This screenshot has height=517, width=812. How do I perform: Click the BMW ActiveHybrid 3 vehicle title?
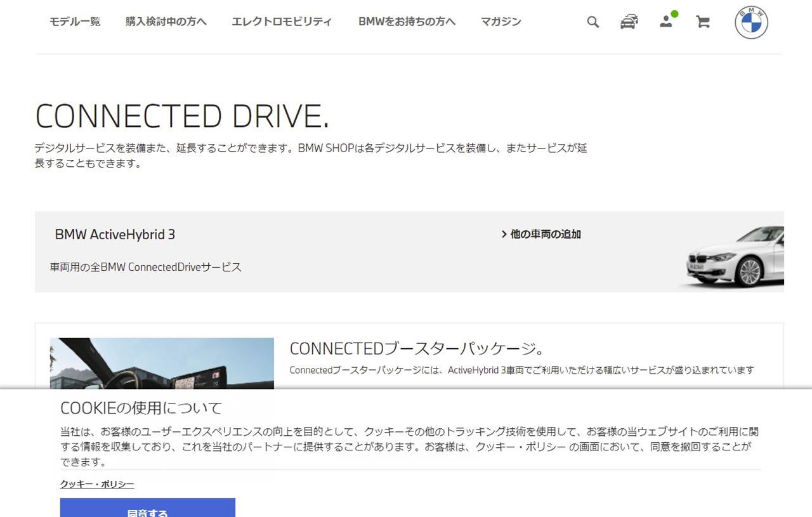[x=115, y=235]
